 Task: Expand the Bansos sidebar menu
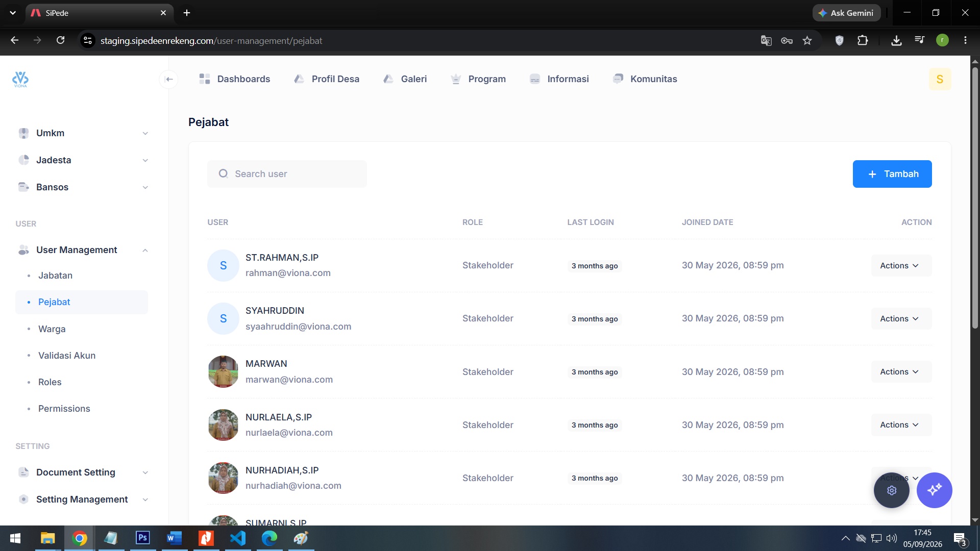click(82, 187)
